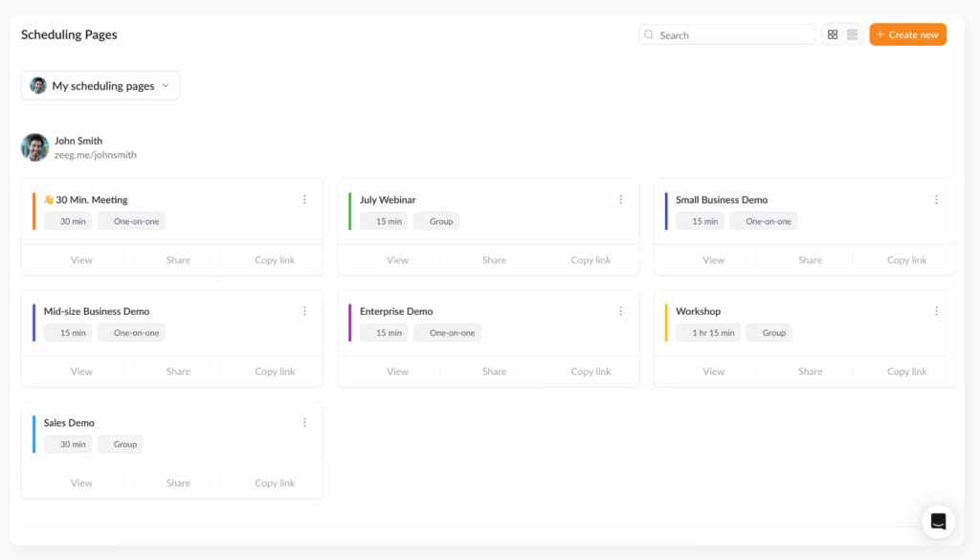980x560 pixels.
Task: Copy link for the Workshop page
Action: click(x=905, y=370)
